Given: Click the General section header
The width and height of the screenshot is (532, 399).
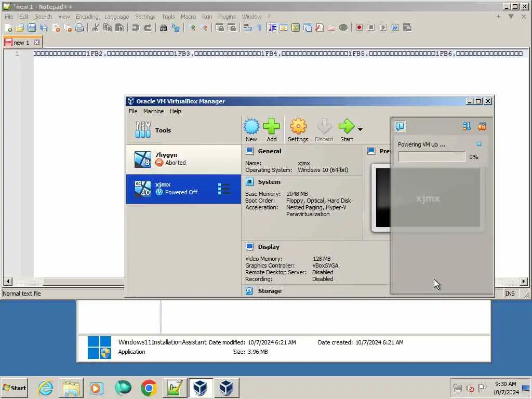Looking at the screenshot, I should [x=270, y=151].
